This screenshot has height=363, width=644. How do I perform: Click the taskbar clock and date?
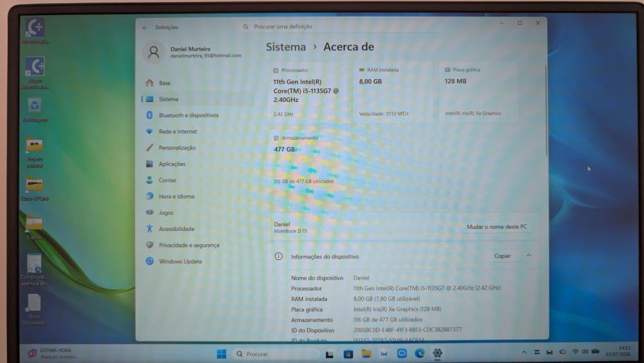(618, 351)
